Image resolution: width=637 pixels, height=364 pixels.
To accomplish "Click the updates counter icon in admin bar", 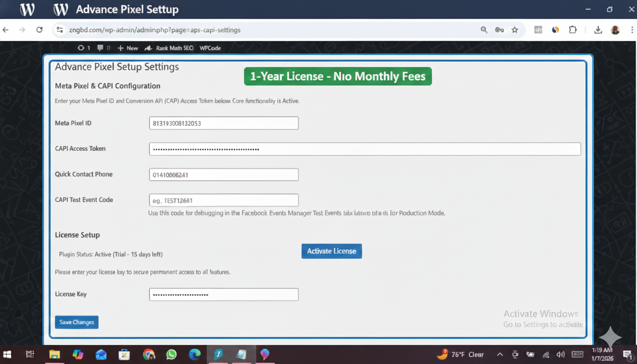I will coord(83,48).
